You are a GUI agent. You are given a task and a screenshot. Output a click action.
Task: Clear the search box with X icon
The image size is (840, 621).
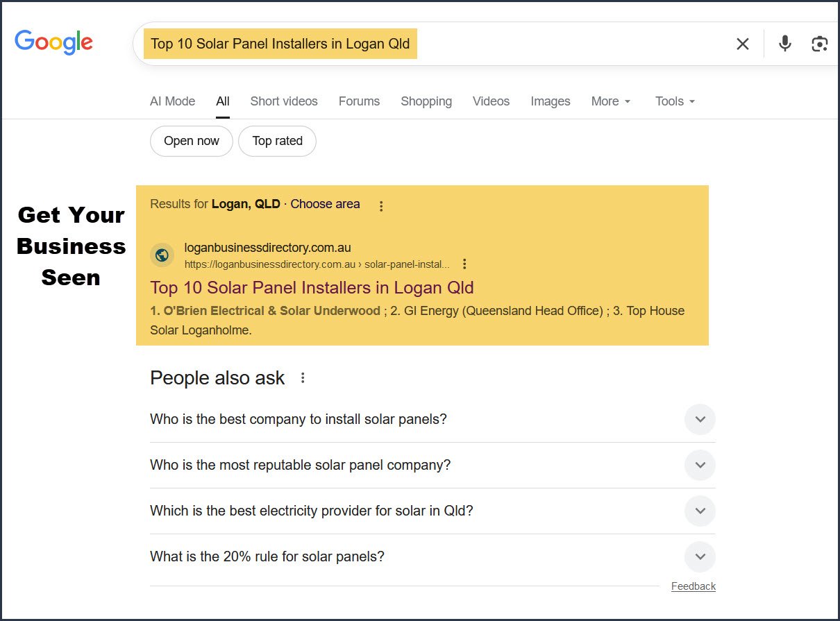pyautogui.click(x=742, y=44)
